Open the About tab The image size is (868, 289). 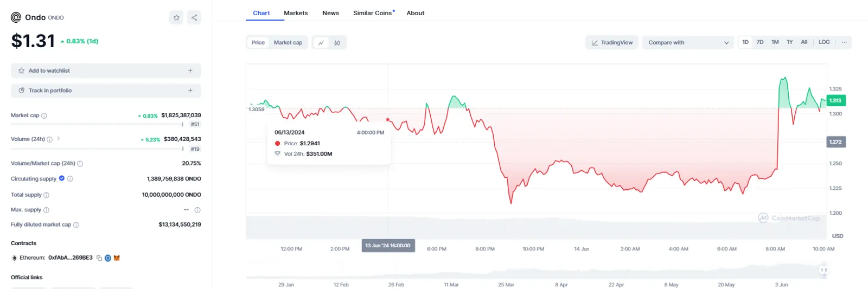pyautogui.click(x=416, y=13)
